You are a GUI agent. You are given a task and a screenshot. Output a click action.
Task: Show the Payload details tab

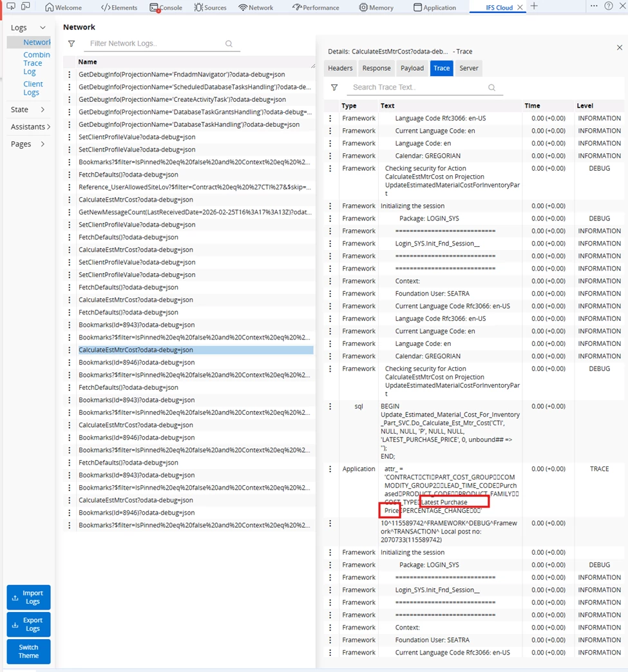coord(412,68)
